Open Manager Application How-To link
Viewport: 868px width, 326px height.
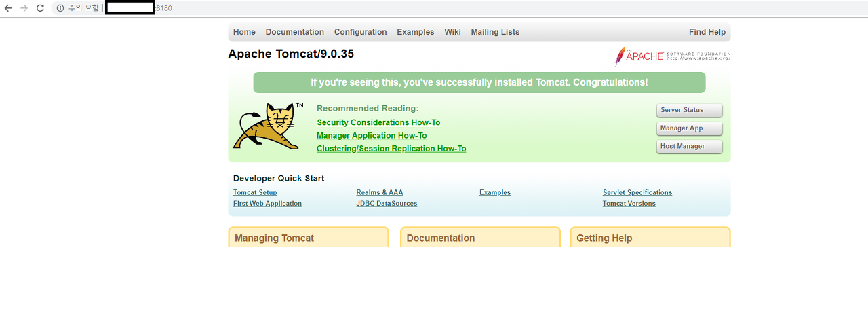372,136
